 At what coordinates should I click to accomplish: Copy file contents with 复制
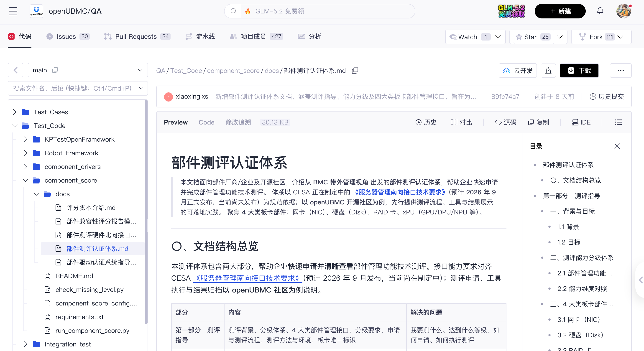(539, 122)
